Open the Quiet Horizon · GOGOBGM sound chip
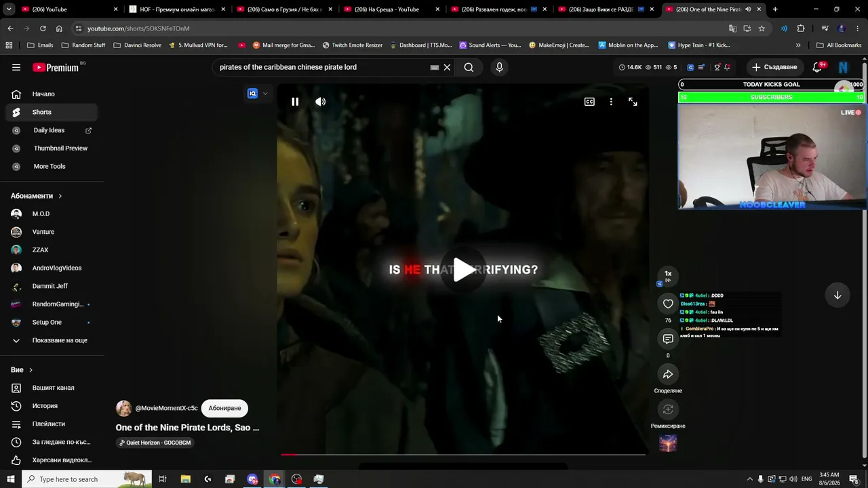The height and width of the screenshot is (488, 868). click(x=155, y=443)
